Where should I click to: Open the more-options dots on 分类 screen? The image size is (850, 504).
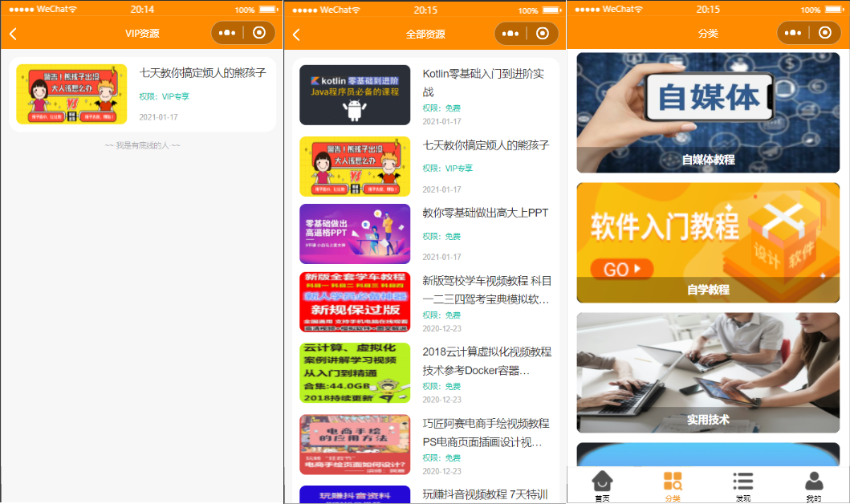pos(793,33)
